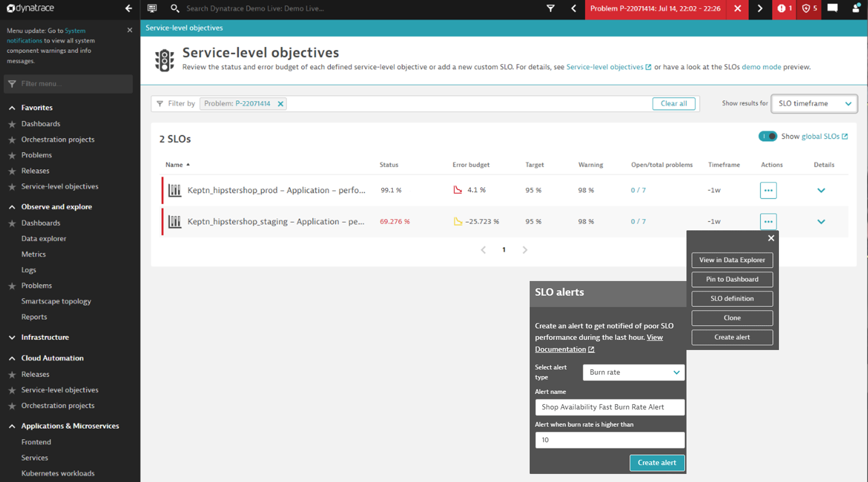
Task: Select Service-level objectives in left sidebar menu
Action: click(x=59, y=186)
